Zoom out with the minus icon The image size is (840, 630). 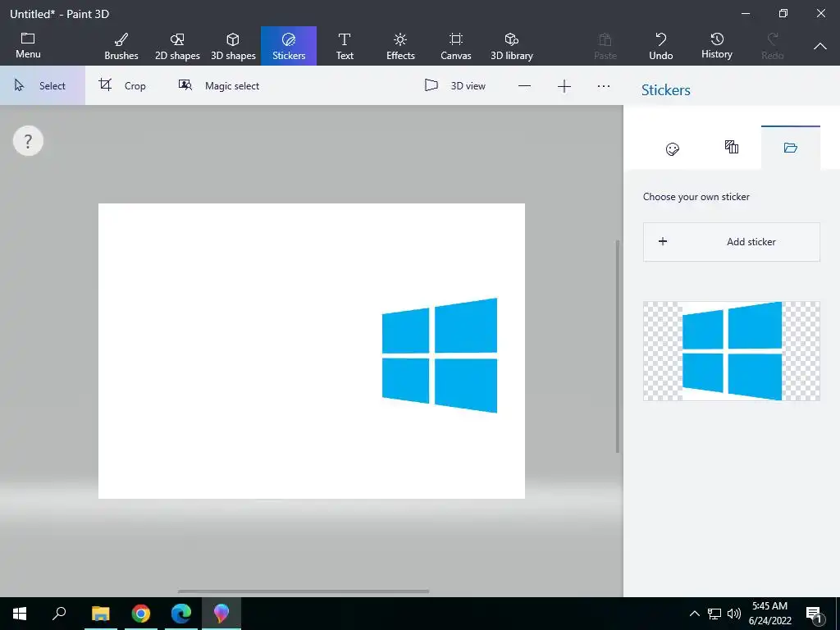click(x=524, y=85)
